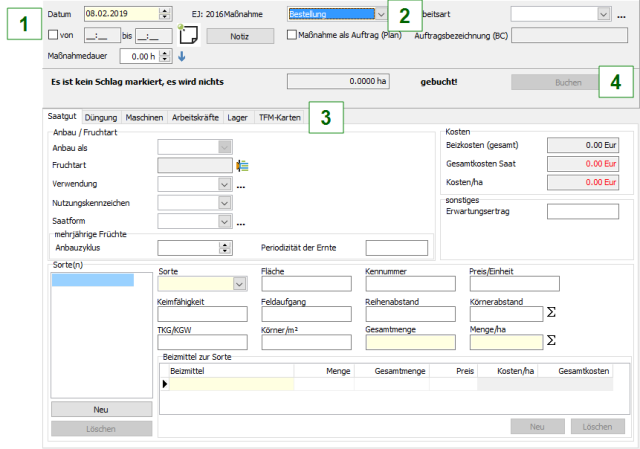
Task: Open the Fruchtart selection list icon
Action: [x=241, y=165]
